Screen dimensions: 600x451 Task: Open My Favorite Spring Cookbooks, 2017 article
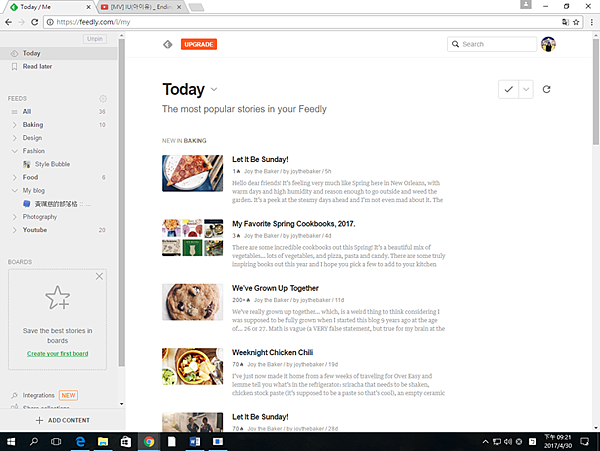293,224
